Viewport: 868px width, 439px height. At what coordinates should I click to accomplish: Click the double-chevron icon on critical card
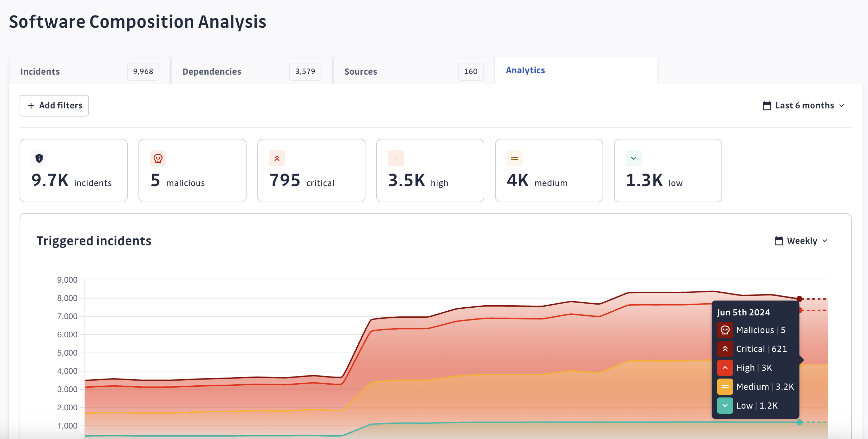pyautogui.click(x=277, y=158)
